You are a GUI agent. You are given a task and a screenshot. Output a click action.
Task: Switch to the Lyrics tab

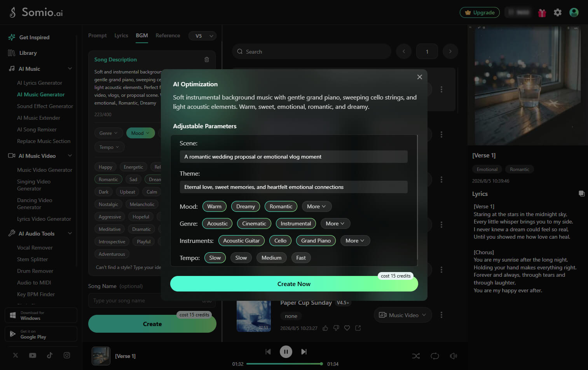(121, 35)
